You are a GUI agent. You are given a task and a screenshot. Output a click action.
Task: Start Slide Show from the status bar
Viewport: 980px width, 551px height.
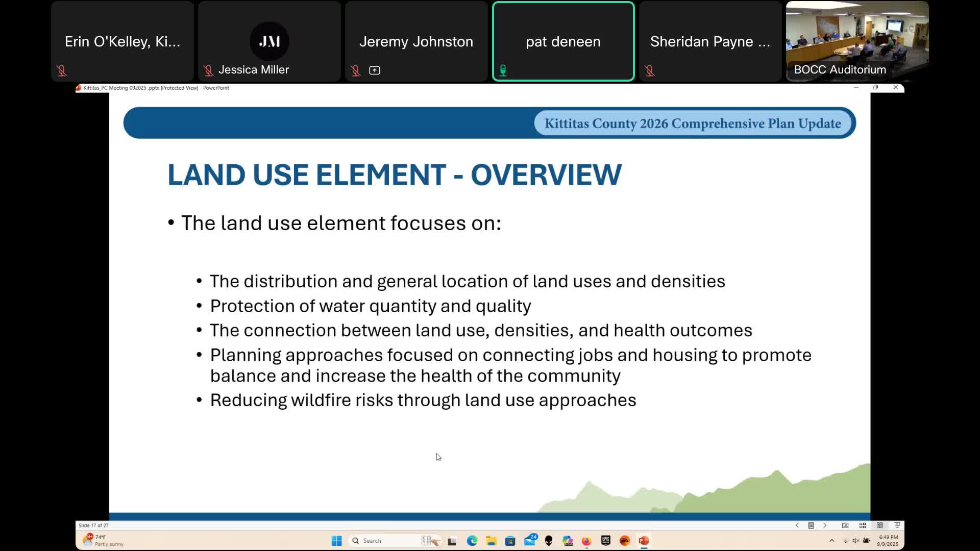[x=898, y=525]
